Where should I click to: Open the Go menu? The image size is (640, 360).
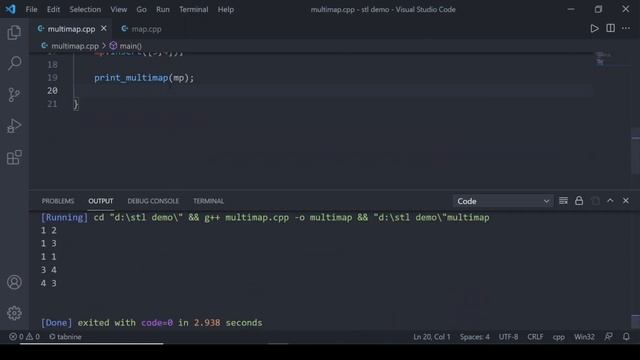pos(141,9)
